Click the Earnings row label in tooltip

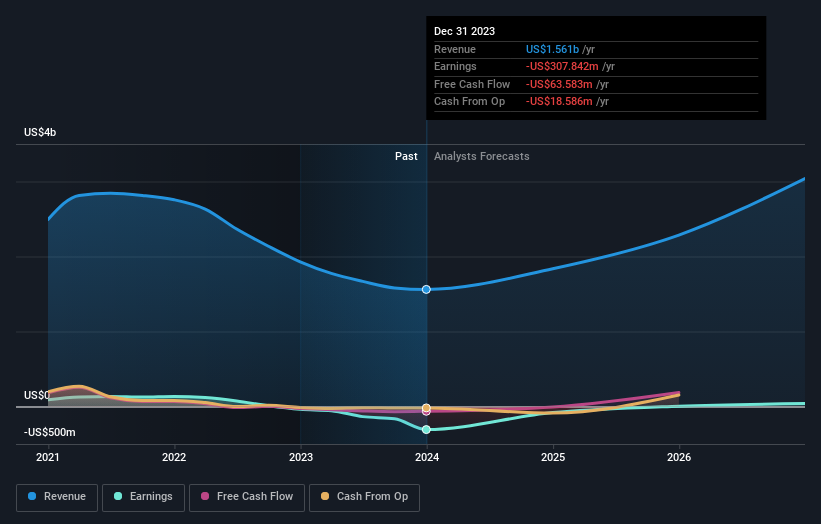455,66
